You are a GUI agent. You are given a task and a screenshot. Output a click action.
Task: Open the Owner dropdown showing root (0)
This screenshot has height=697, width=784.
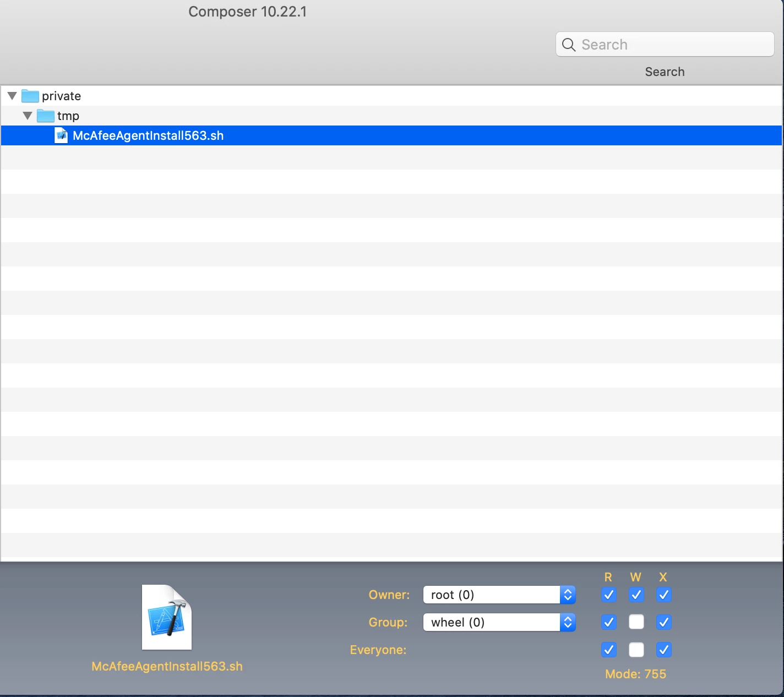point(499,595)
